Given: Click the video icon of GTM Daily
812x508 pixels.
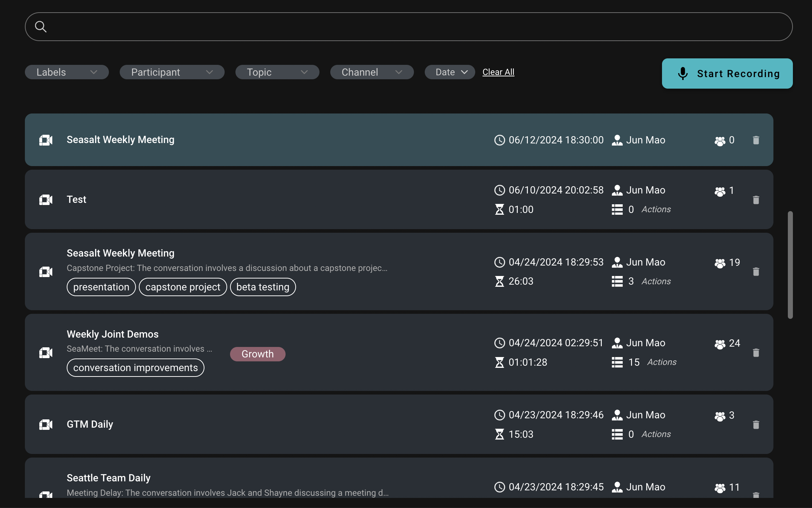Looking at the screenshot, I should 46,424.
